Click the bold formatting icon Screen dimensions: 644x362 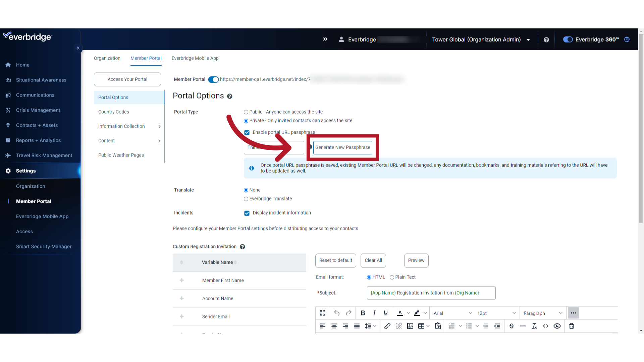(363, 313)
